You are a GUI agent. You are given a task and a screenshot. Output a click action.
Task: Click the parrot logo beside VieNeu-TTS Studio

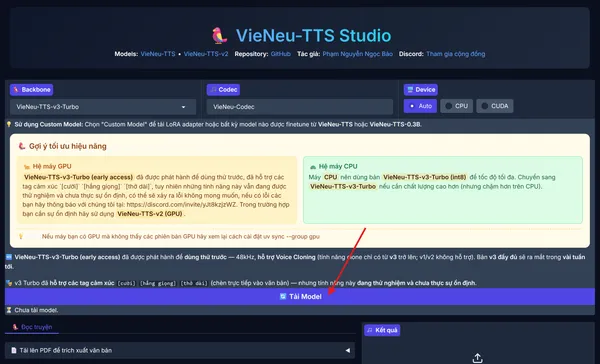tap(219, 36)
